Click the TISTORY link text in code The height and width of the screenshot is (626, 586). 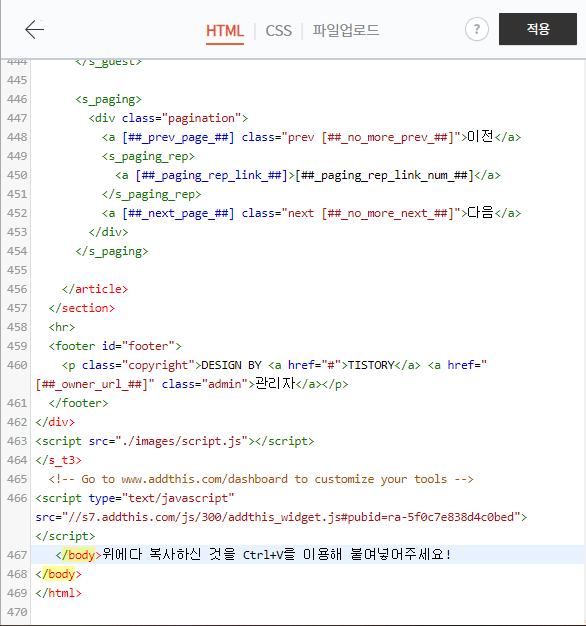coord(371,365)
